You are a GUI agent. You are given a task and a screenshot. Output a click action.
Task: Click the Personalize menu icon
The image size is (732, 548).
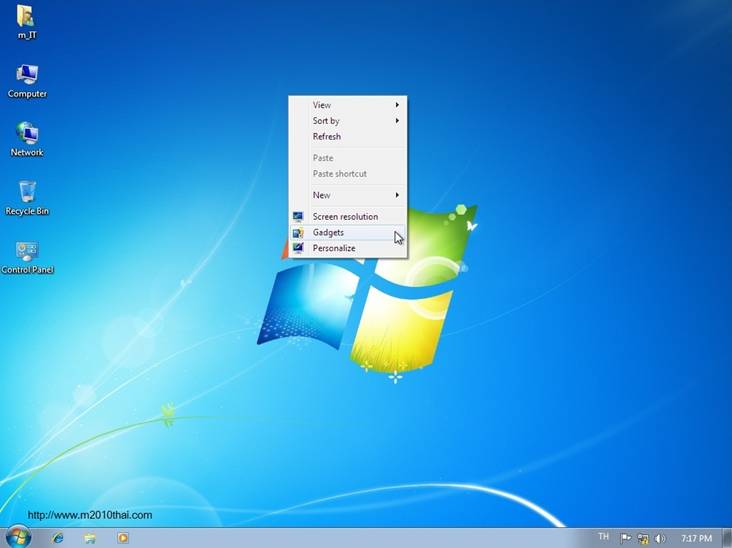point(298,248)
